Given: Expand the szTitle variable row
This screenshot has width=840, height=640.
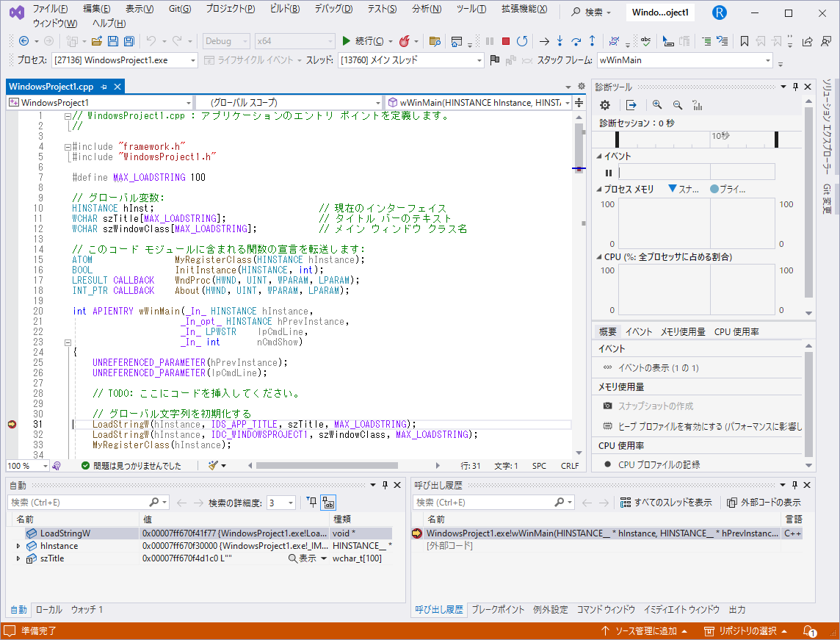Looking at the screenshot, I should (x=18, y=558).
